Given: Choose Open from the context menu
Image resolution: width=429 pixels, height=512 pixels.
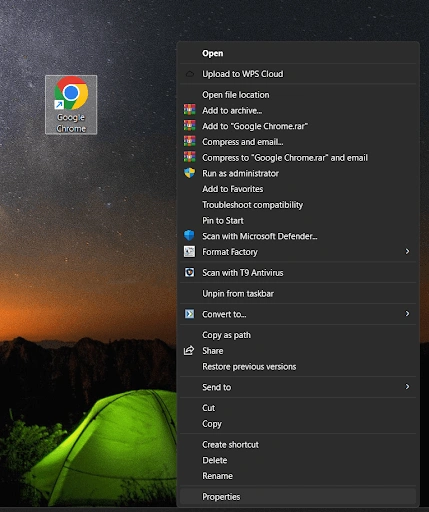Looking at the screenshot, I should click(298, 53).
